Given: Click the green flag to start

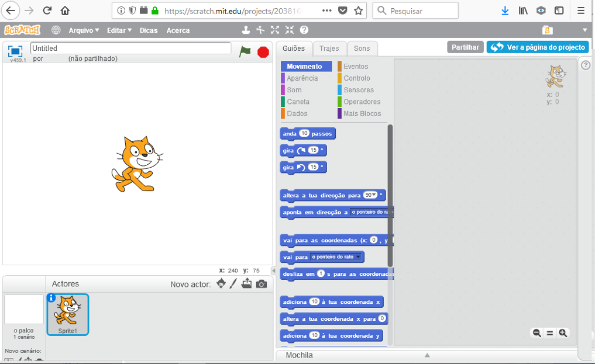Looking at the screenshot, I should (x=245, y=51).
